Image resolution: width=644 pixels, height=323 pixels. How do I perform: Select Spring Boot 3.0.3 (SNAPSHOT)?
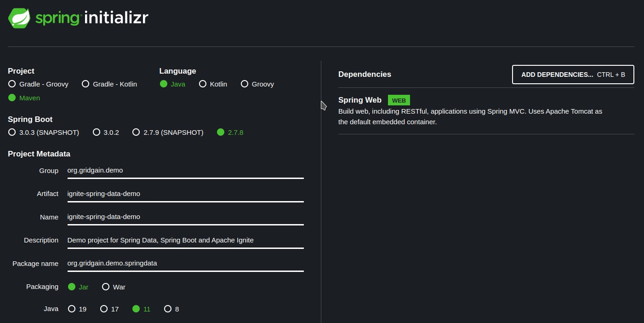click(x=44, y=133)
